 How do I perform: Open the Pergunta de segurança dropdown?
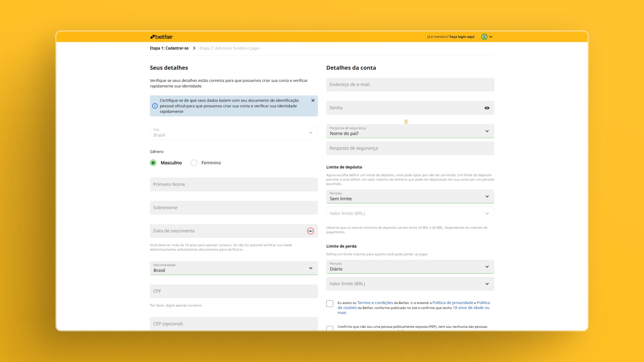410,131
